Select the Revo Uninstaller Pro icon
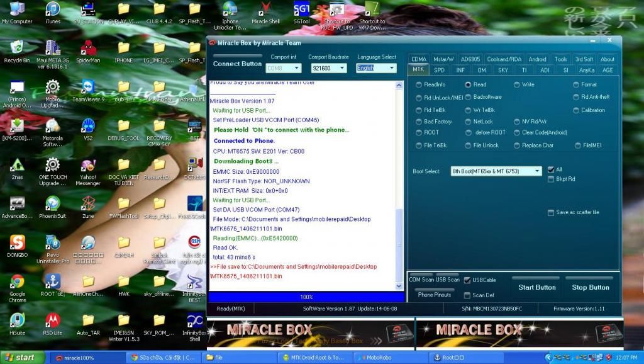Viewport: 644px width, 364px height. 53,249
